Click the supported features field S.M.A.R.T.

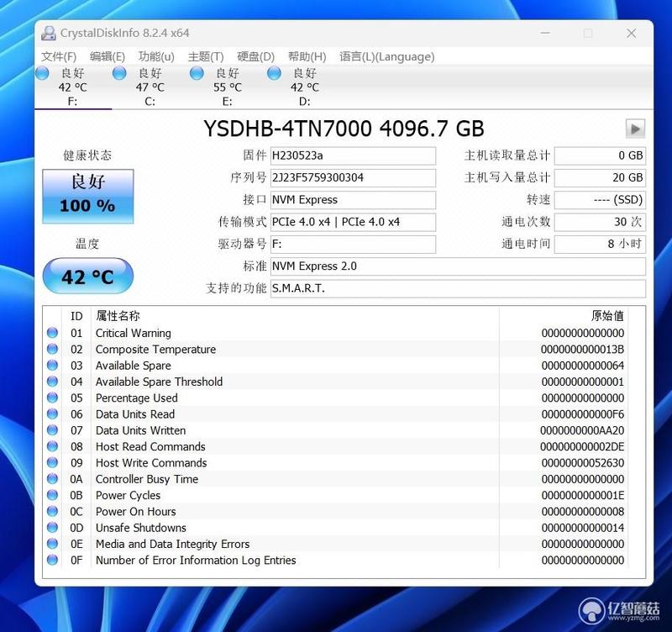click(x=458, y=288)
